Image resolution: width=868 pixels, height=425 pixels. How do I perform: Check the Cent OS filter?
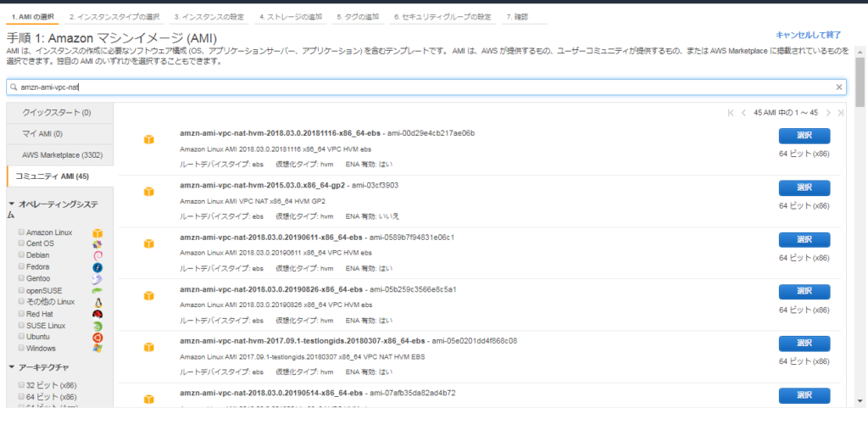21,243
